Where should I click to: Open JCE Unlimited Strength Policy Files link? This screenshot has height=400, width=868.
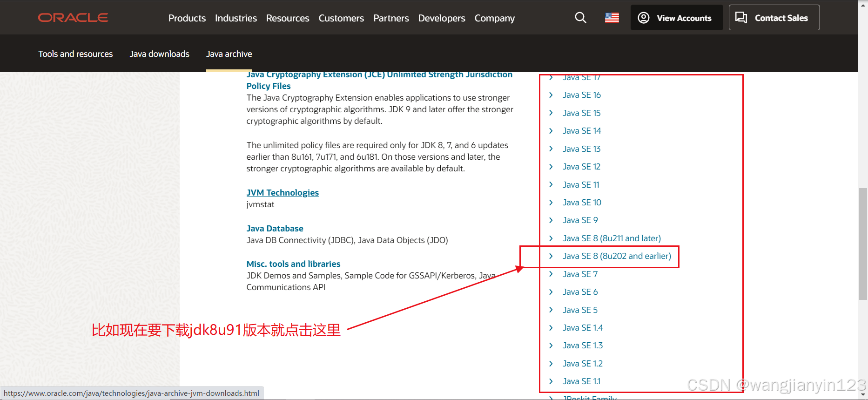tap(379, 80)
